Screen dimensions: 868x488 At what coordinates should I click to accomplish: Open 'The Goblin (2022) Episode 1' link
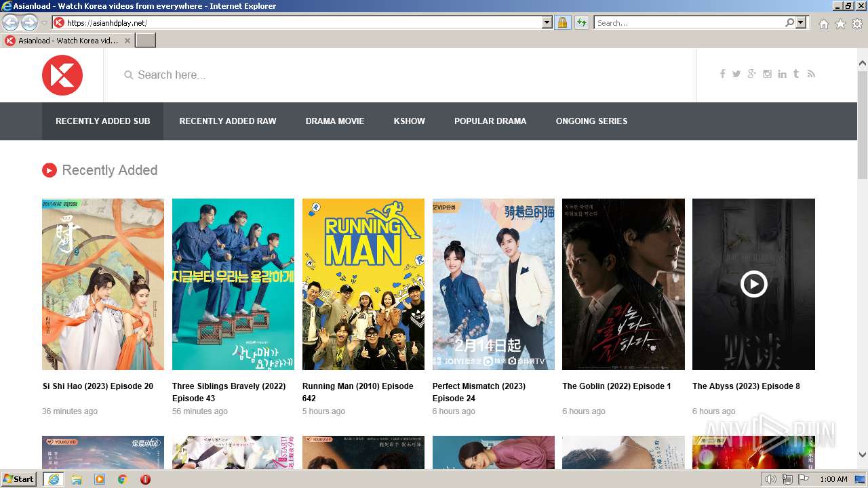(617, 386)
